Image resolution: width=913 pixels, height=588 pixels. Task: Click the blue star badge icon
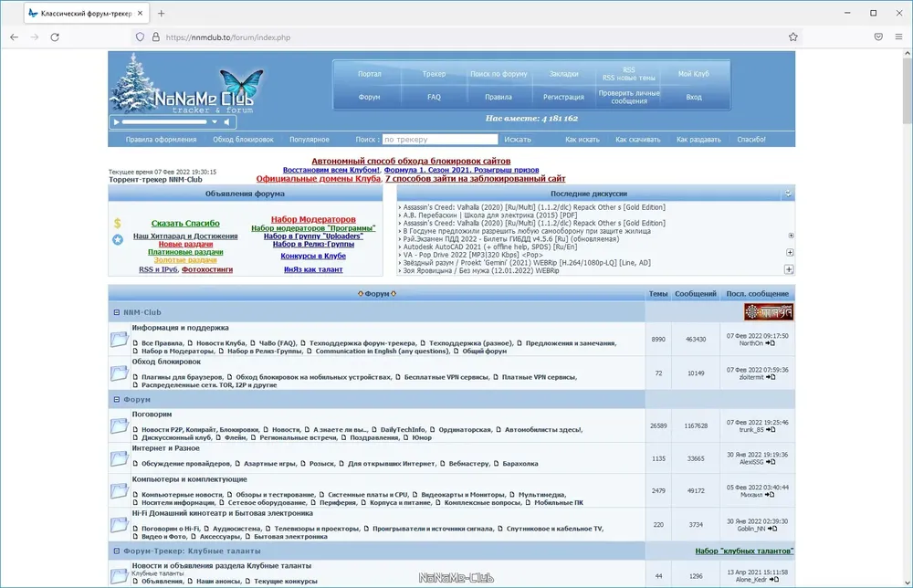pyautogui.click(x=118, y=239)
